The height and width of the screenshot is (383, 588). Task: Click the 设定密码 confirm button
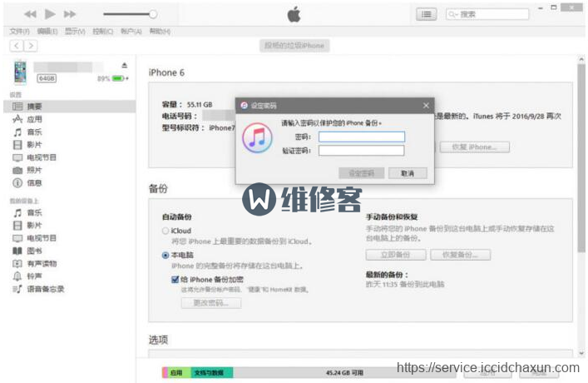[362, 173]
